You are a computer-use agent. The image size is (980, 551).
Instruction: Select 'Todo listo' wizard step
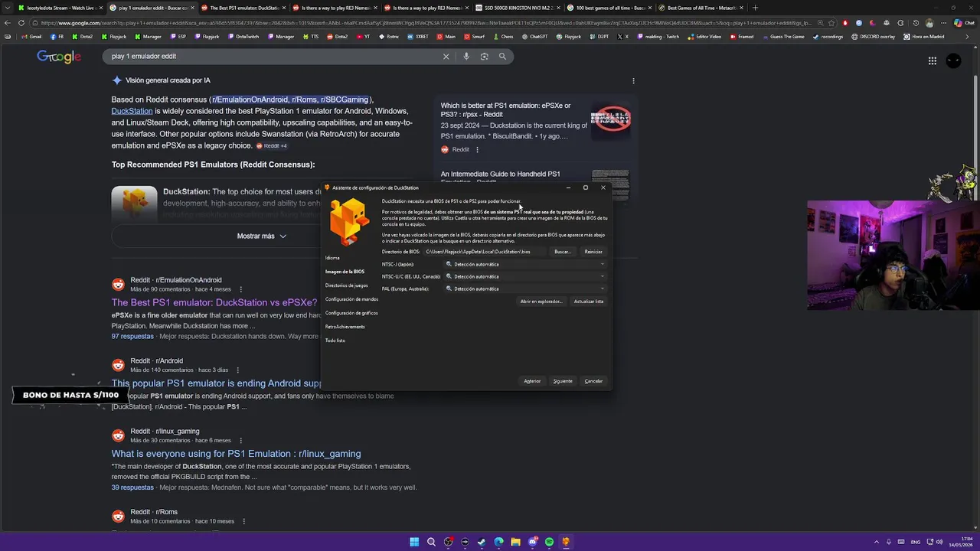pos(335,341)
